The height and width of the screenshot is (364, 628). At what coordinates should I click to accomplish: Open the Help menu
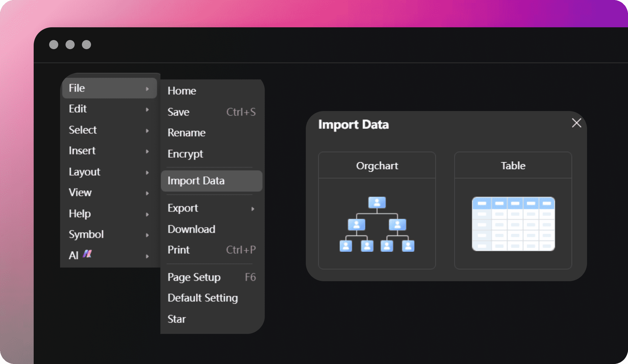click(x=79, y=213)
